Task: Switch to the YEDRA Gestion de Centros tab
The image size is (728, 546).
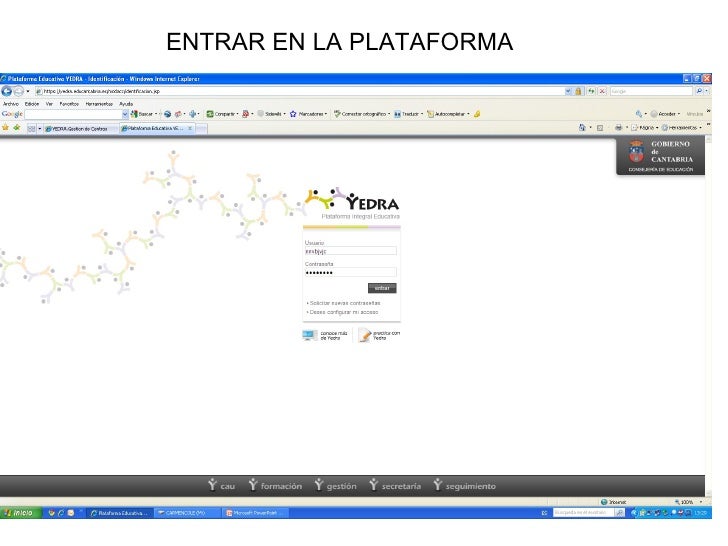Action: click(80, 129)
